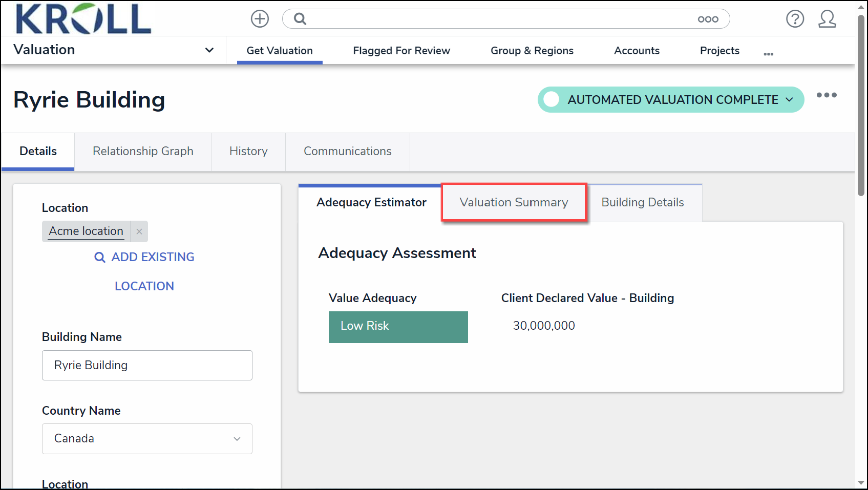Viewport: 868px width, 490px height.
Task: Click the vertical scrollbar thumb
Action: [x=861, y=105]
